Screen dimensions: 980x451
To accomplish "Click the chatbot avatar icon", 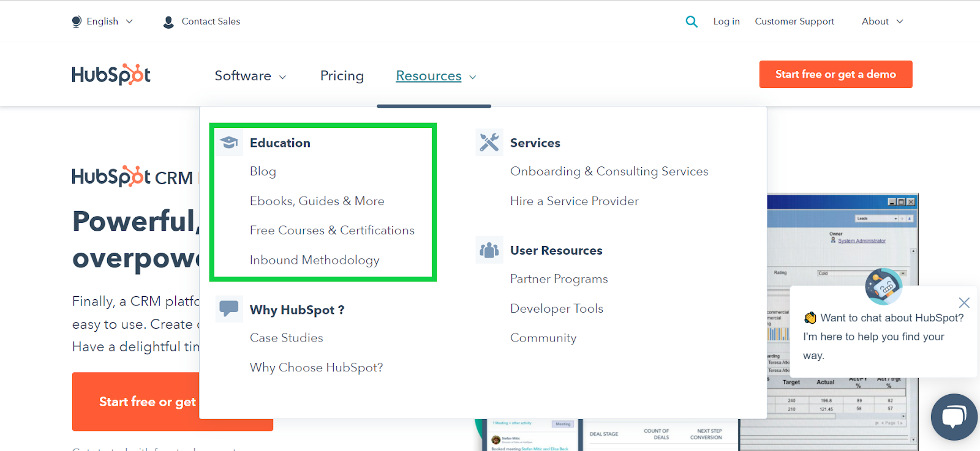I will coord(883,286).
